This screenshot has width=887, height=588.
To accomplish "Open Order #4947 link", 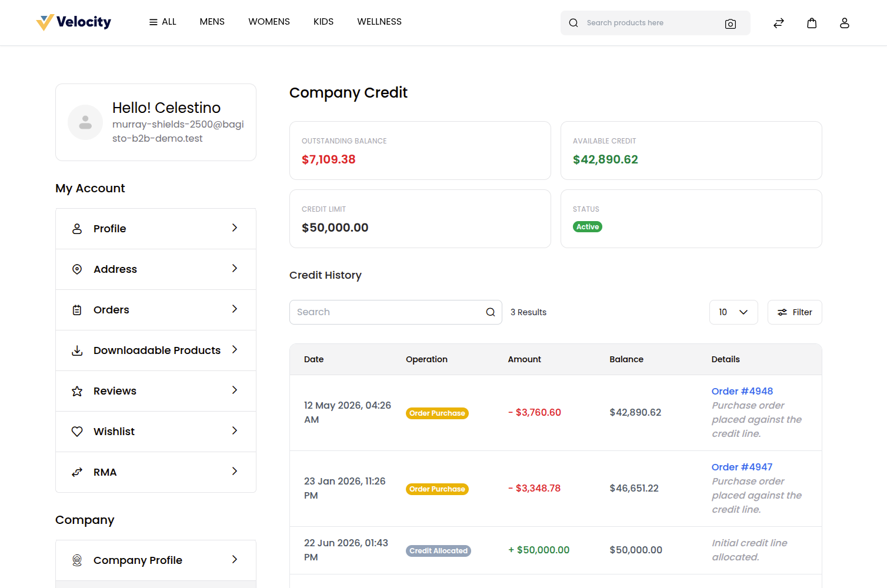I will coord(742,467).
